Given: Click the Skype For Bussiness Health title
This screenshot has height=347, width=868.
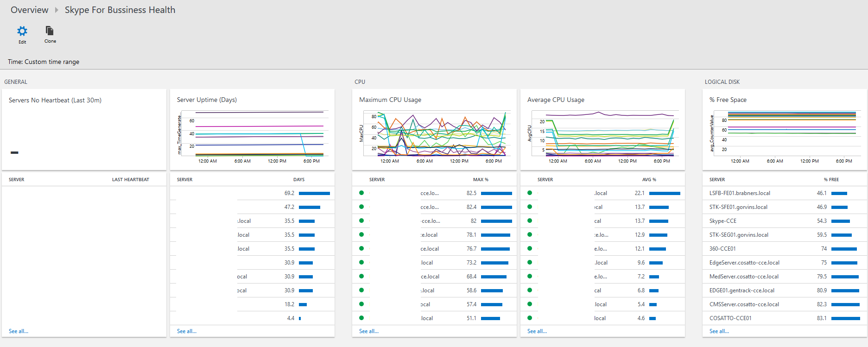Looking at the screenshot, I should tap(120, 10).
